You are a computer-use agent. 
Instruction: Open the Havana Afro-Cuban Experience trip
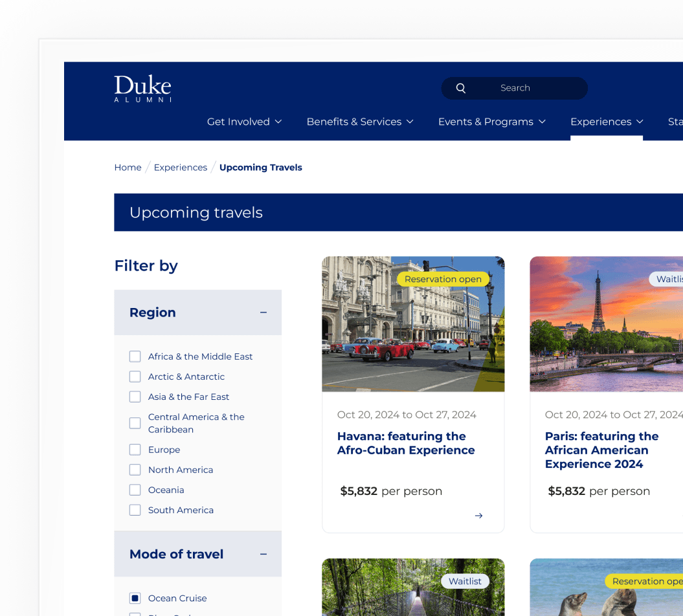(406, 443)
